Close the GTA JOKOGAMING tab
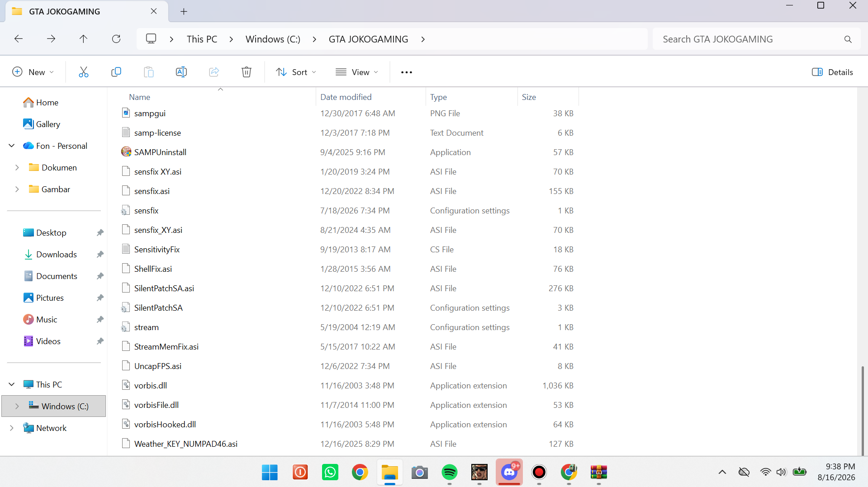Image resolution: width=868 pixels, height=487 pixels. [154, 11]
